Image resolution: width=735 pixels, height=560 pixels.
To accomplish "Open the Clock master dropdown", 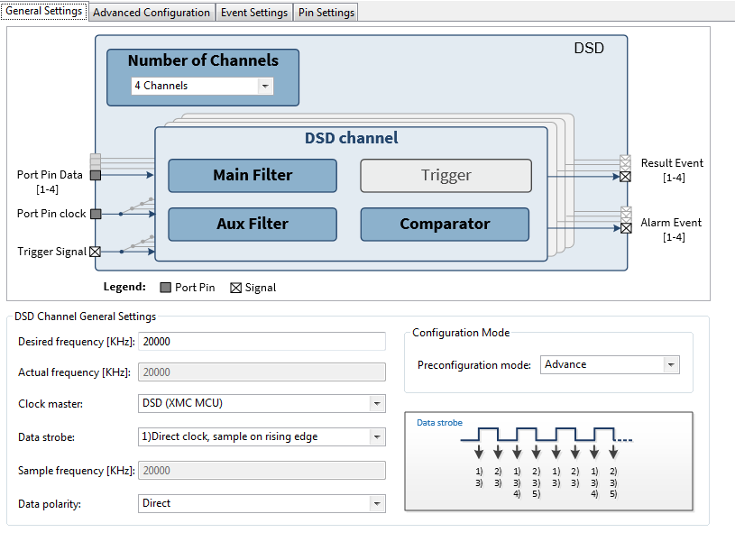I will coord(376,403).
